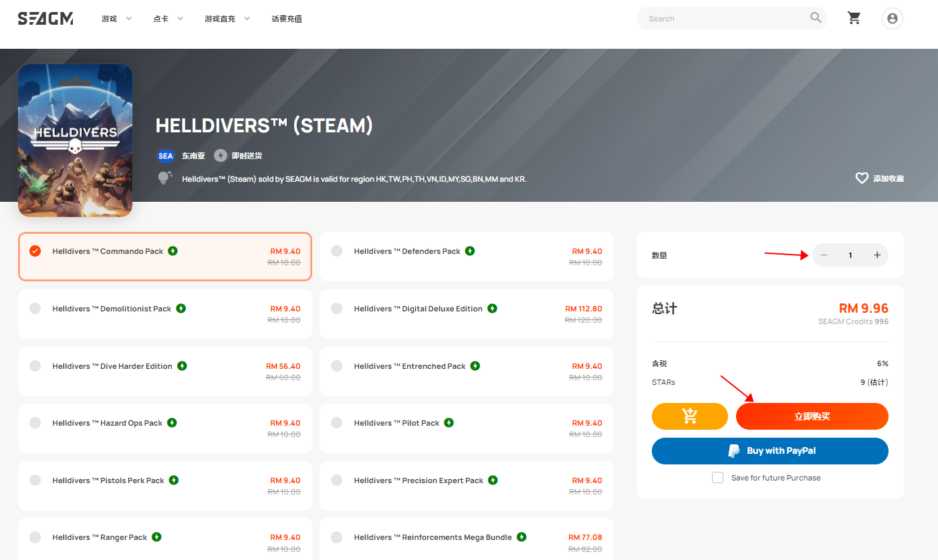
Task: Click green lightning icon beside Defenders Pack
Action: coord(470,251)
